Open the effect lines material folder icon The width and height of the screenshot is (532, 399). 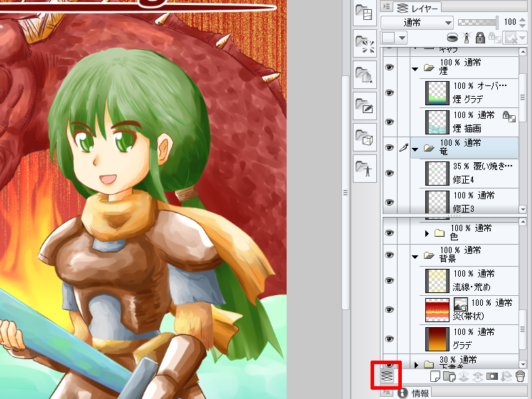pos(364,44)
